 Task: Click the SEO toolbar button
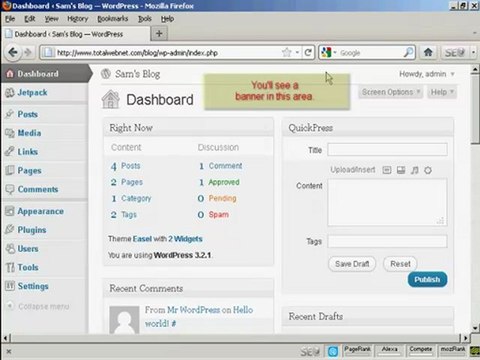pyautogui.click(x=454, y=52)
